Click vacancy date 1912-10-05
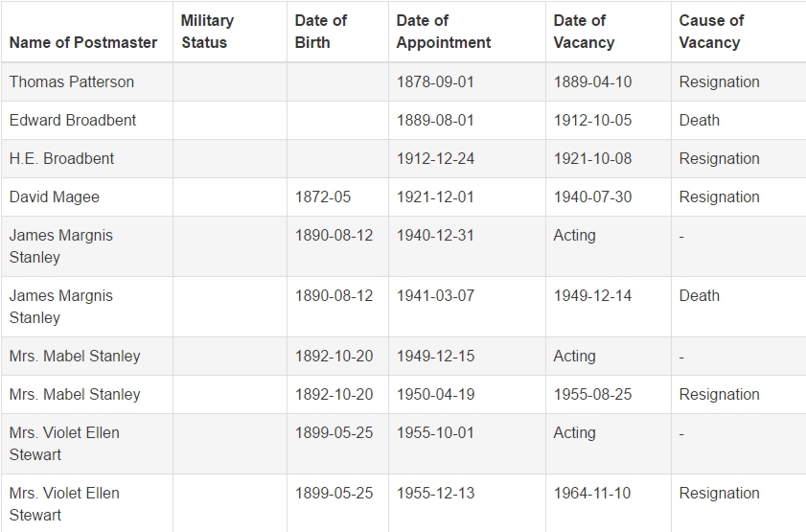Image resolution: width=806 pixels, height=532 pixels. [x=592, y=120]
